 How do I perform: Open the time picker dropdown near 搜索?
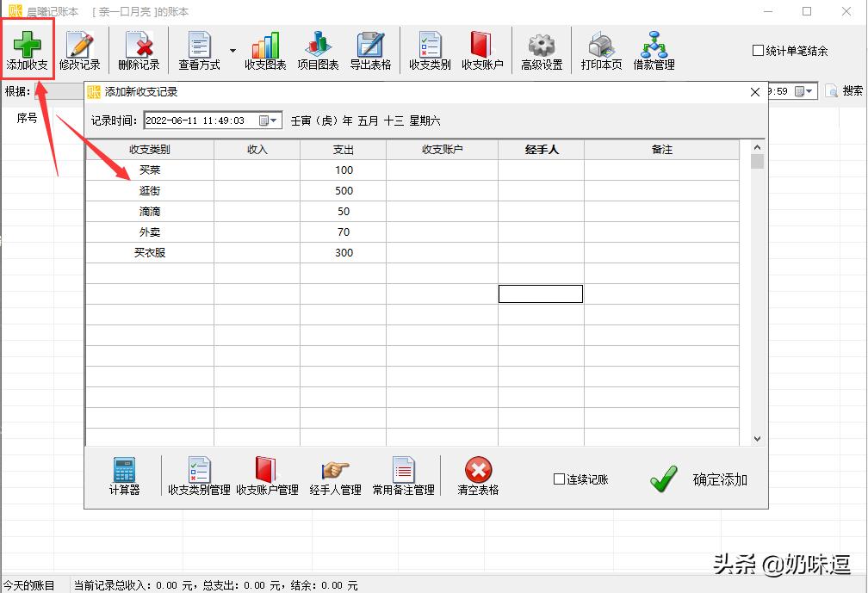pyautogui.click(x=807, y=90)
